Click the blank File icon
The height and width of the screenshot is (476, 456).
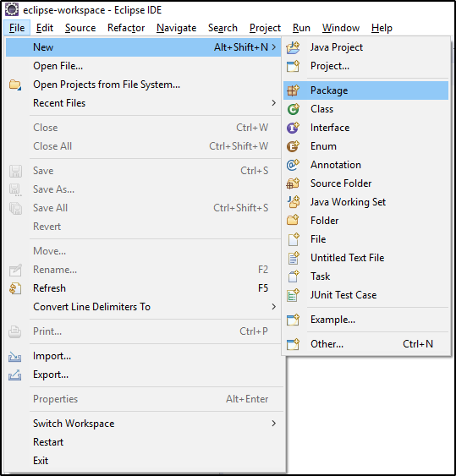tap(294, 239)
